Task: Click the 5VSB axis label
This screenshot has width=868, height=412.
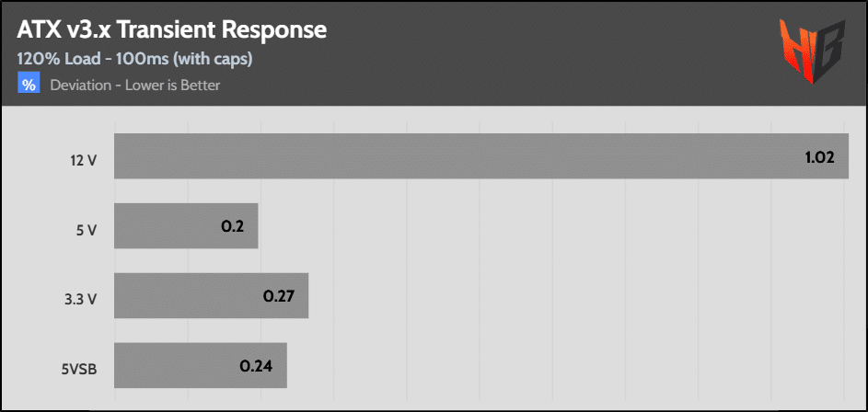Action: [x=79, y=370]
